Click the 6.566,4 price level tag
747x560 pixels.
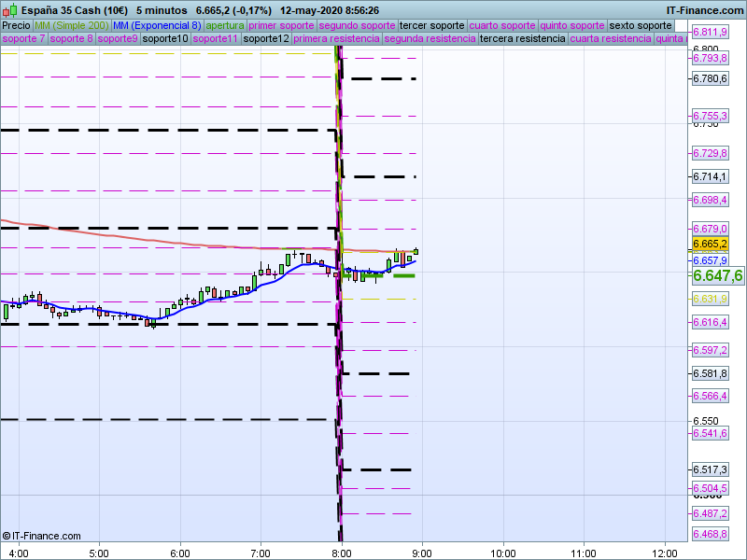pos(711,396)
